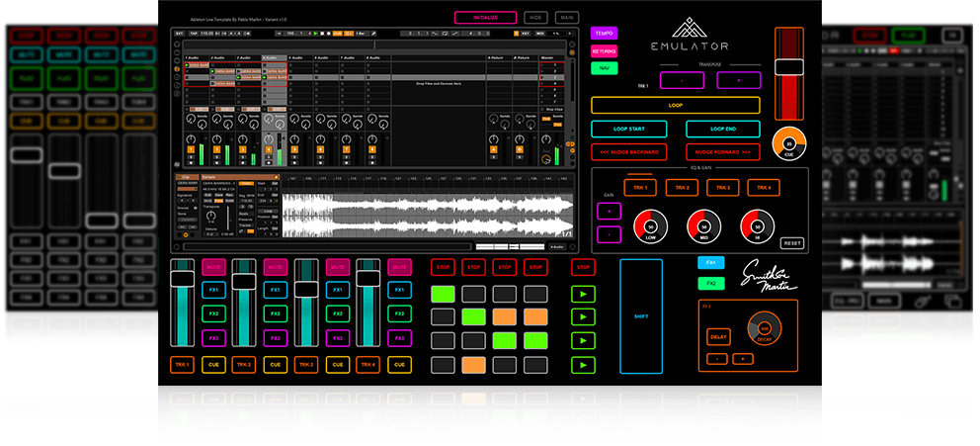Open the purple TEMPO section

tap(603, 33)
